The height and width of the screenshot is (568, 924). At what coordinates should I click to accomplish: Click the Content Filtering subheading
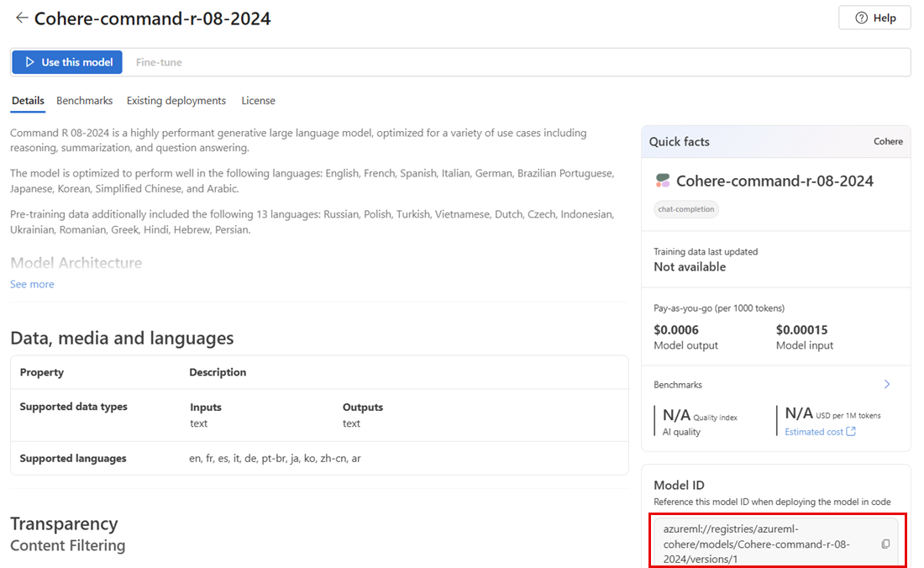click(68, 545)
